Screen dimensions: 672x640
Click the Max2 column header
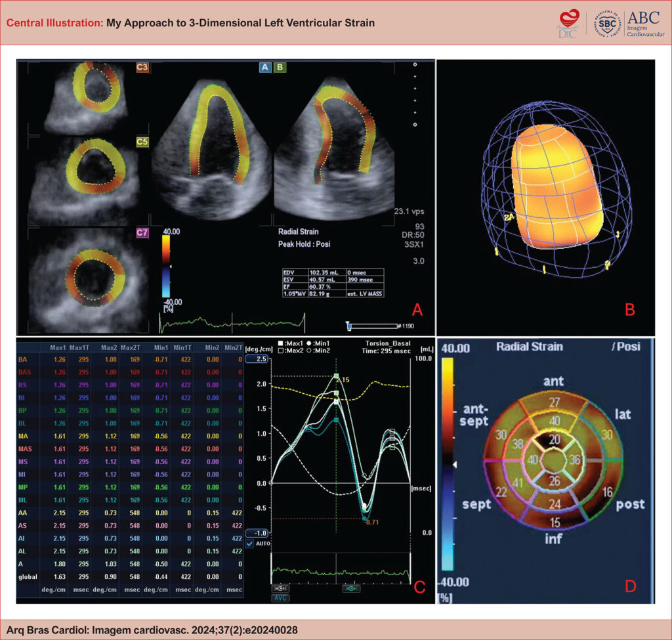tap(109, 348)
